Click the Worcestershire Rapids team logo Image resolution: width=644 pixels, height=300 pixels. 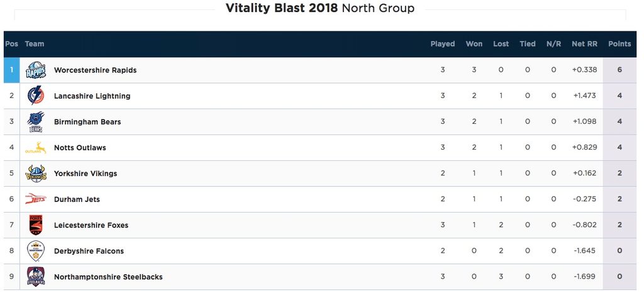pyautogui.click(x=36, y=70)
